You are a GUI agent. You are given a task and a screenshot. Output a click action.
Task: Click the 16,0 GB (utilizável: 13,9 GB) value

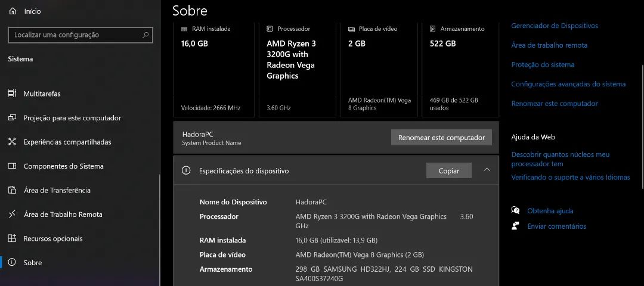(x=336, y=240)
